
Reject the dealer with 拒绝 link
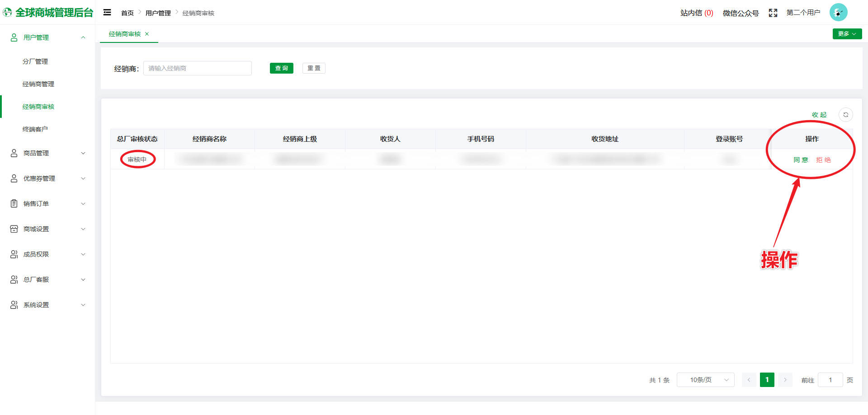tap(823, 160)
